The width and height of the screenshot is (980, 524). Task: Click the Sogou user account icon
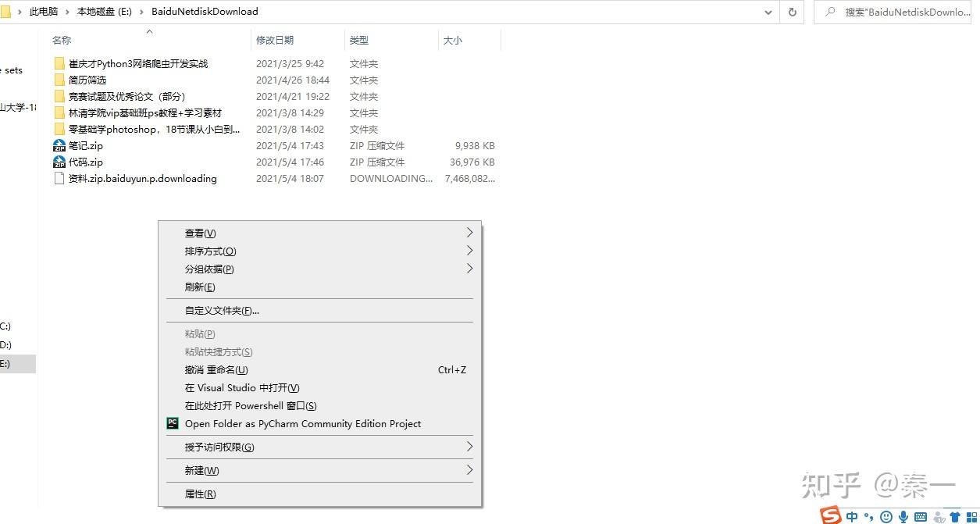click(939, 517)
